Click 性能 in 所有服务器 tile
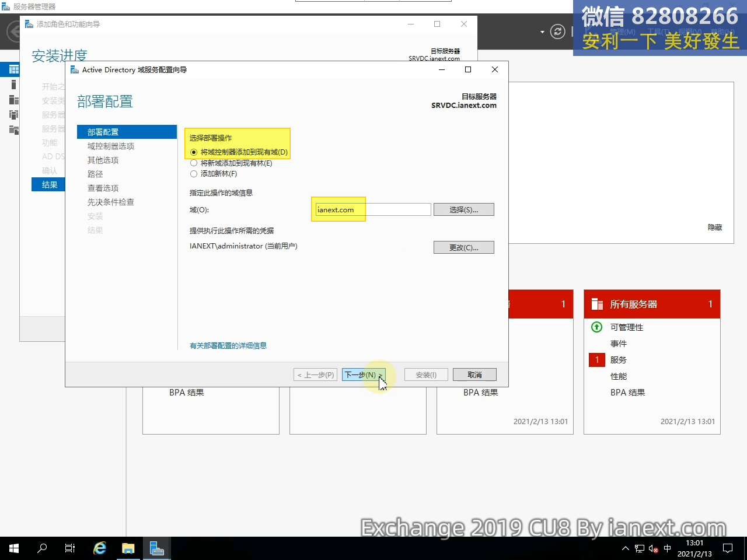This screenshot has height=560, width=747. tap(619, 376)
